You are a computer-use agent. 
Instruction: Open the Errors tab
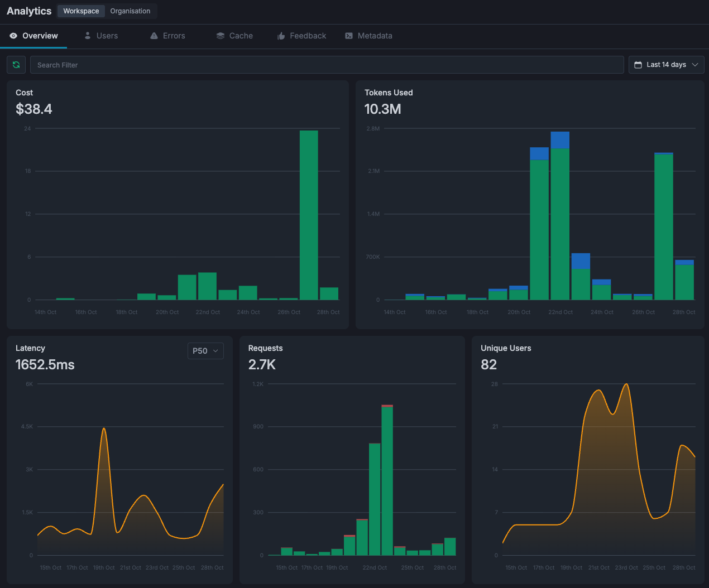coord(174,36)
